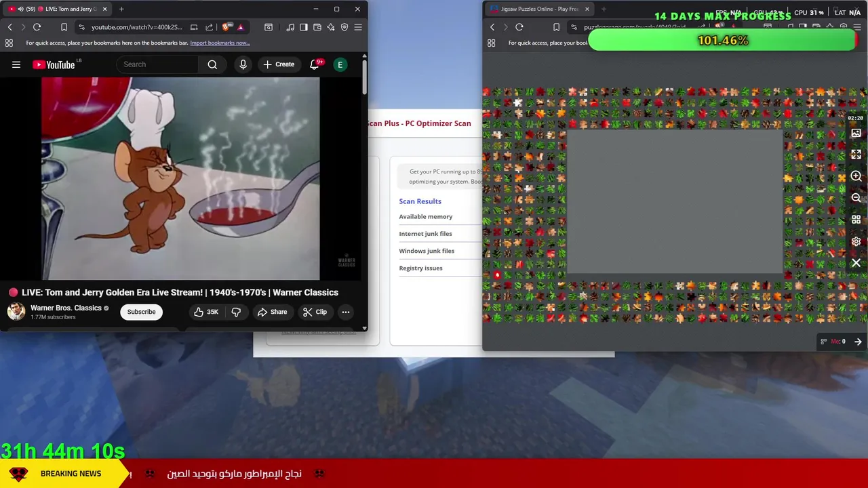Viewport: 868px width, 488px height.
Task: Open Leo AI sparkle icon
Action: tap(331, 27)
